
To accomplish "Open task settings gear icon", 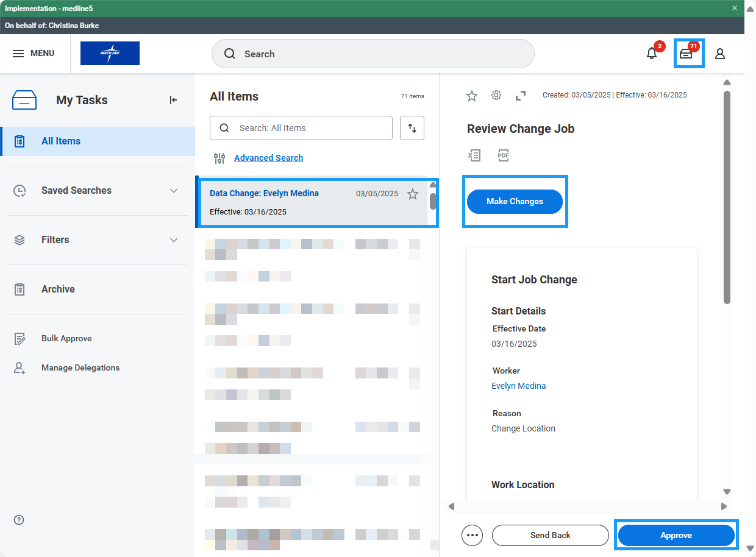I will 496,95.
